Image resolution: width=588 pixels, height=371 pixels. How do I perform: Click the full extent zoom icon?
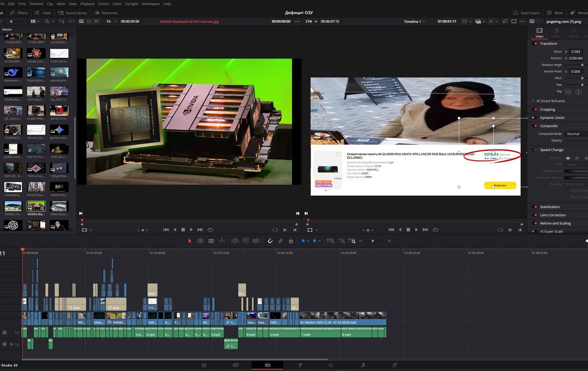click(x=330, y=241)
